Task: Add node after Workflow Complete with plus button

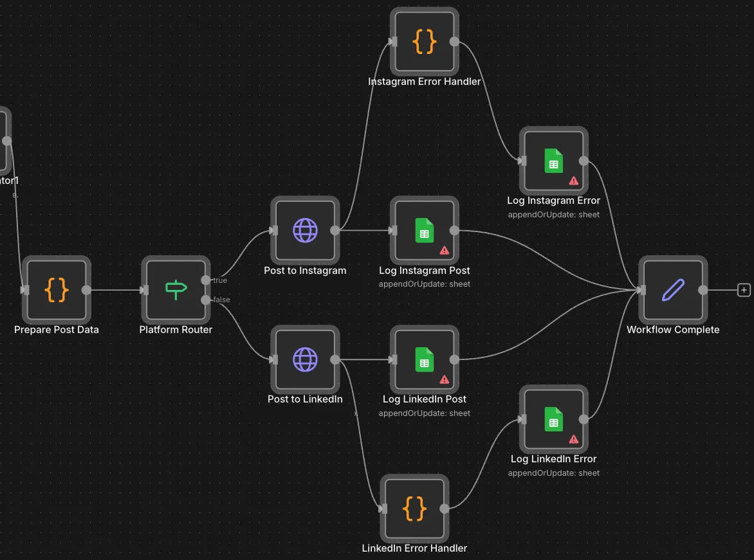Action: tap(744, 290)
